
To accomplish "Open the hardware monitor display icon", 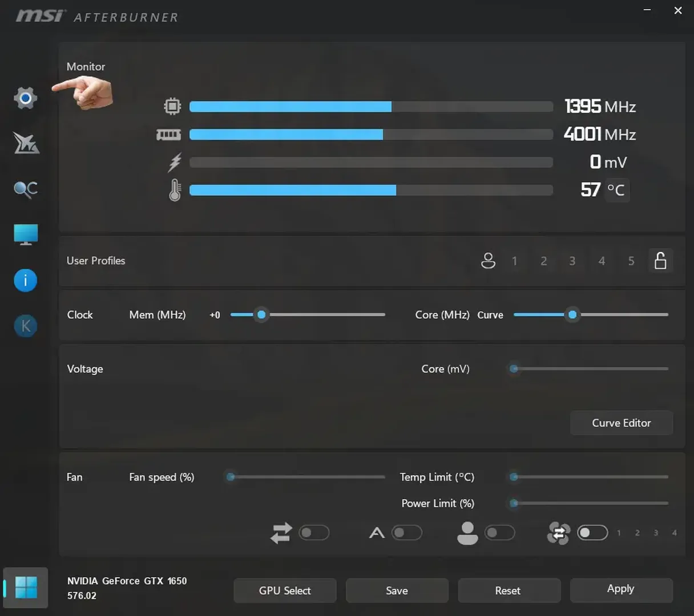I will pos(25,234).
